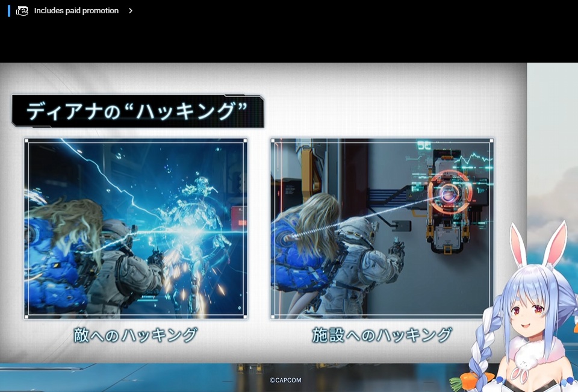Click the paid promotion handshake icon
578x392 pixels.
[x=22, y=11]
